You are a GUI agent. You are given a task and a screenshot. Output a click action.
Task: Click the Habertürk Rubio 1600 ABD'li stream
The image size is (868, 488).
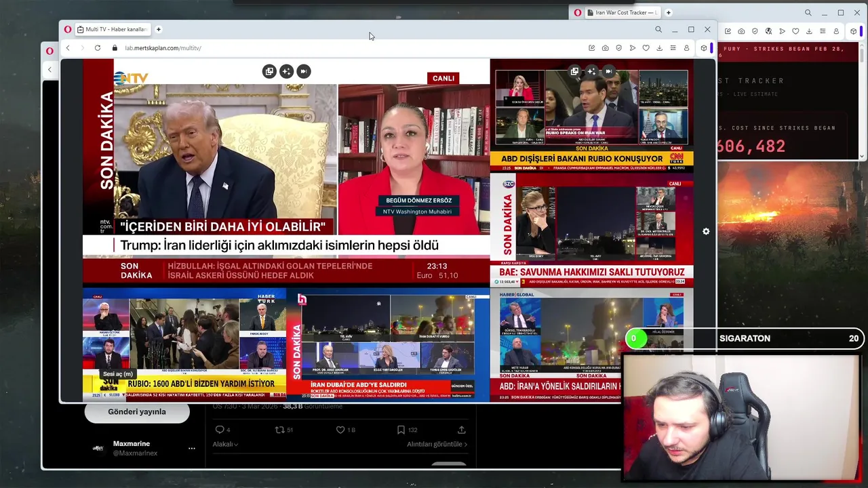[184, 345]
